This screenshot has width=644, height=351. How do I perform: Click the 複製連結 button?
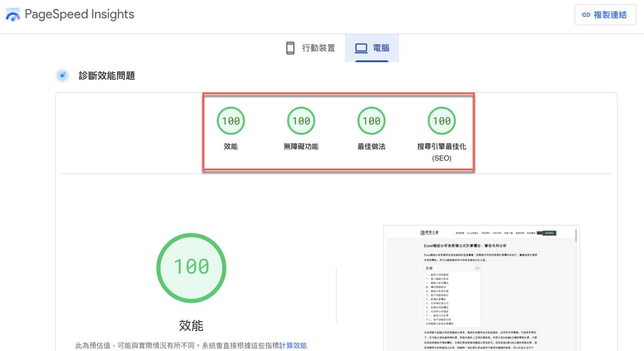[x=605, y=15]
